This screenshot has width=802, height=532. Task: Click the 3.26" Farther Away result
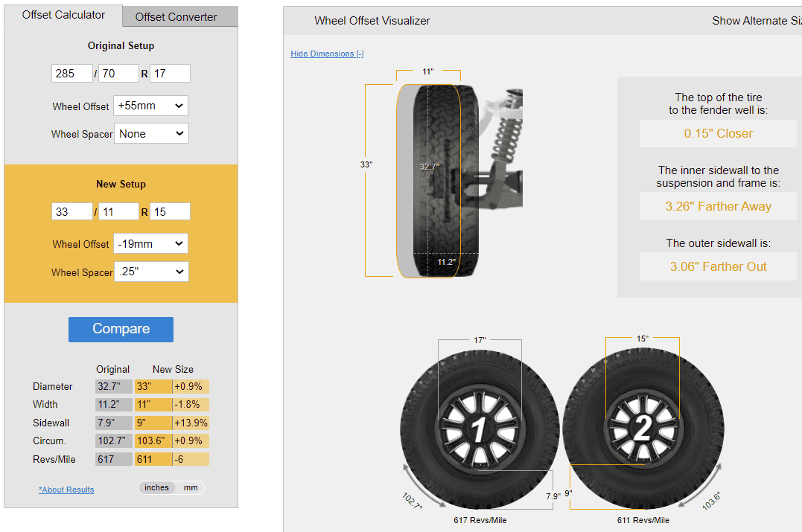coord(718,206)
